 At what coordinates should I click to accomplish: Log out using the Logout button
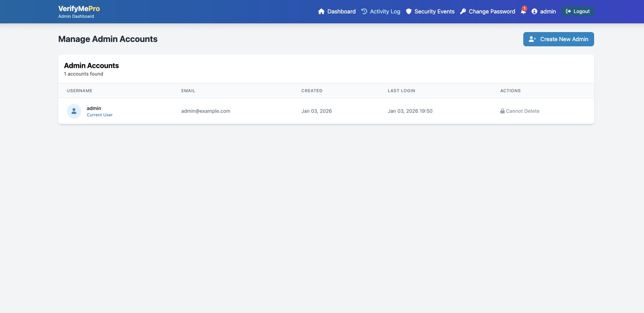pyautogui.click(x=578, y=11)
